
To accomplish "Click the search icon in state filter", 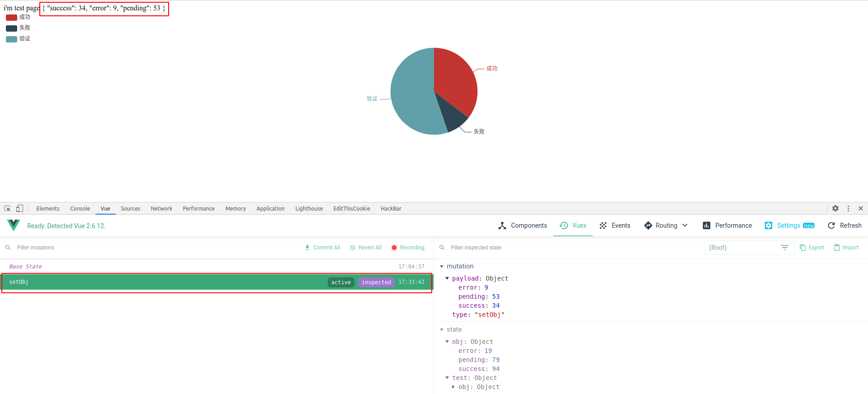I will point(442,248).
